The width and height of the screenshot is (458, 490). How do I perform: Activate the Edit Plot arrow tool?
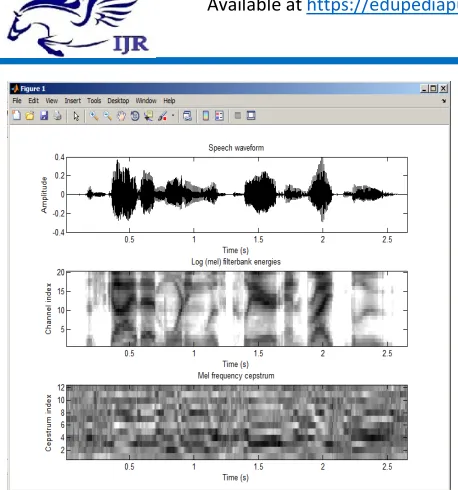tap(76, 116)
